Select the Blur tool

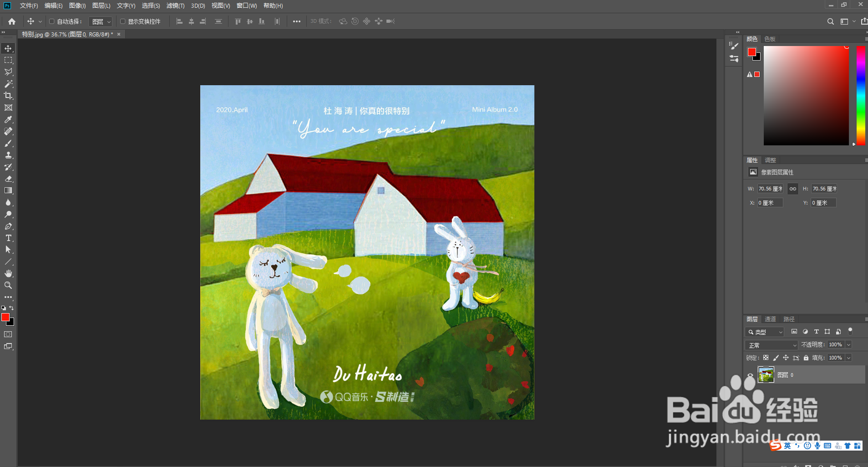(8, 202)
